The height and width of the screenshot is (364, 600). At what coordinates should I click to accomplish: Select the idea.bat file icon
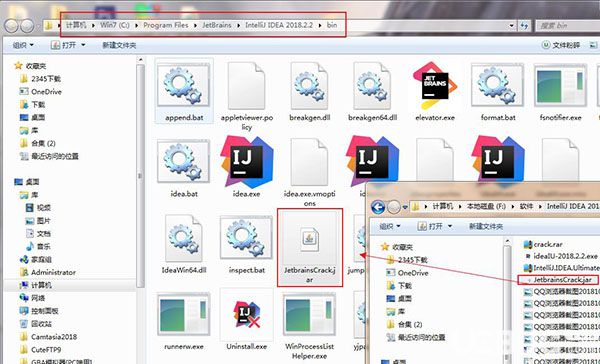184,161
